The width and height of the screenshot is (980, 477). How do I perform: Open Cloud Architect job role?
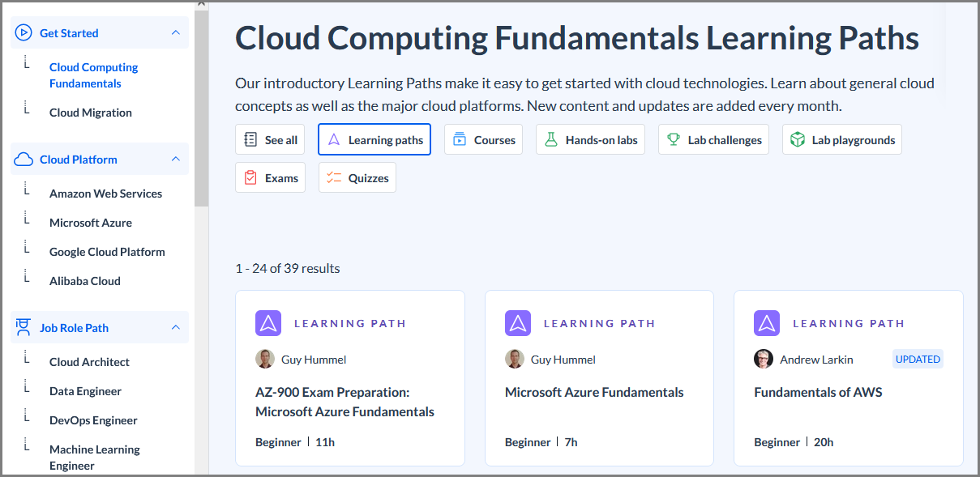[89, 362]
